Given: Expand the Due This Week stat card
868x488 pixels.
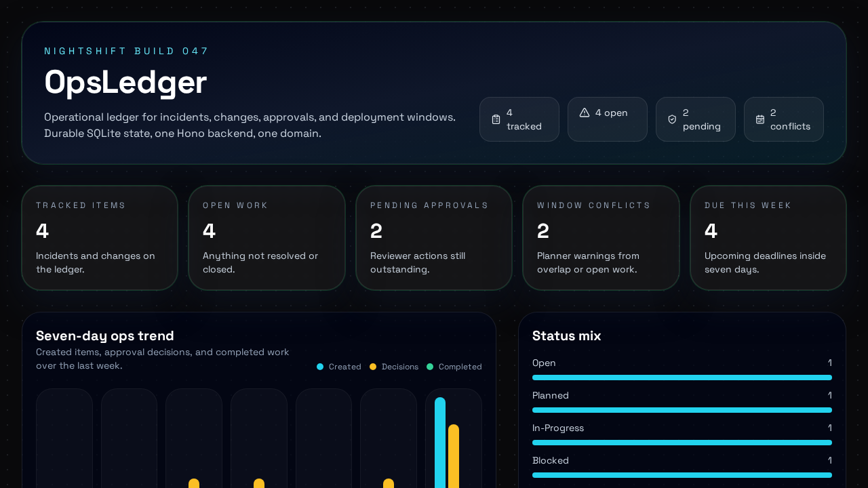Looking at the screenshot, I should point(768,237).
